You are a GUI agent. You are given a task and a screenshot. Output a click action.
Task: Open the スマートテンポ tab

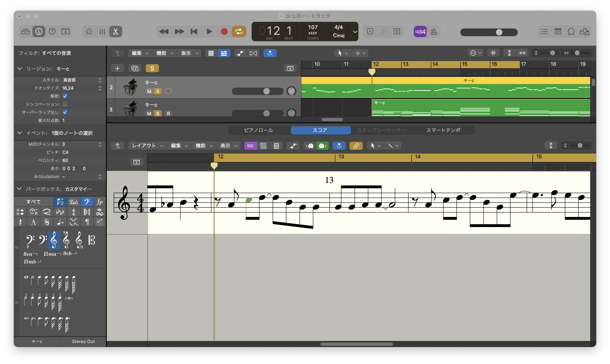click(443, 130)
